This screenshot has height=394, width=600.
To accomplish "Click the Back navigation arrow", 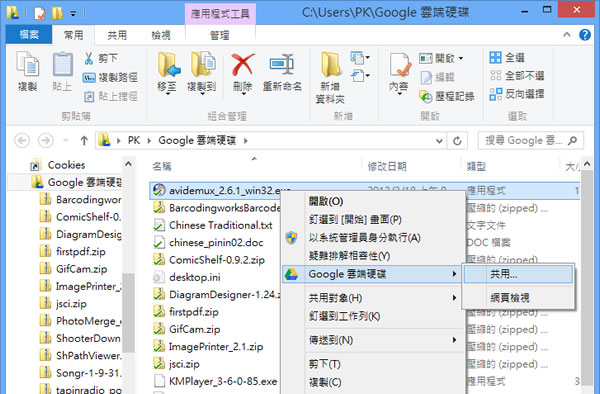I will pos(22,141).
